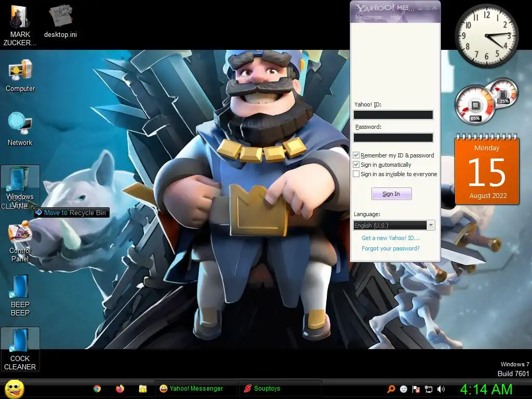Click the analog clock gadget
The image size is (532, 399).
tap(486, 36)
